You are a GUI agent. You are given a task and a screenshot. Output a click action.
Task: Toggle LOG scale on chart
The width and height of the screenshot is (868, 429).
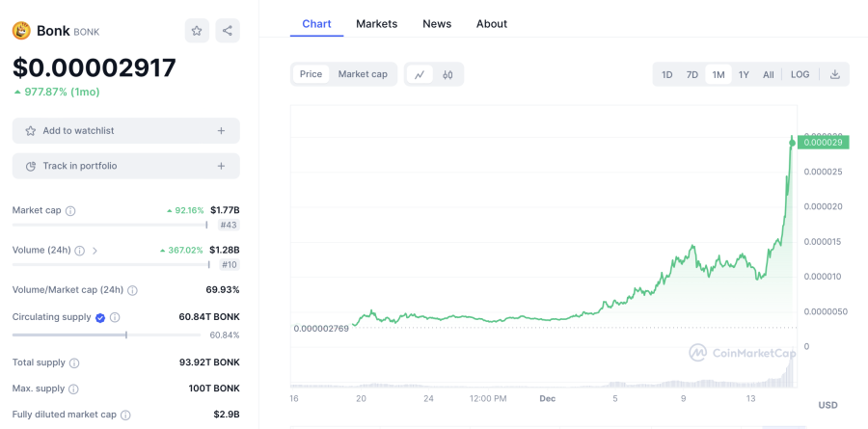(800, 75)
